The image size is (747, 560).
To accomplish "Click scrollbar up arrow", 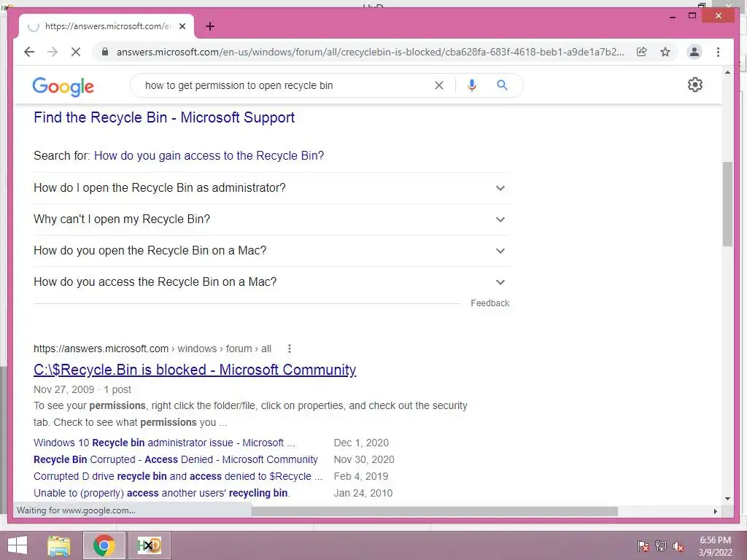I will click(727, 72).
